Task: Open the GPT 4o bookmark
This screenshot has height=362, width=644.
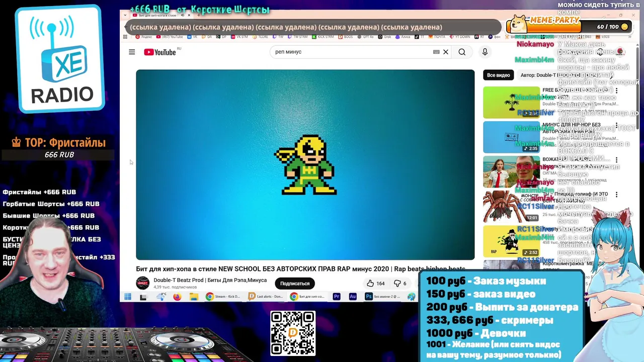Action: (x=366, y=37)
